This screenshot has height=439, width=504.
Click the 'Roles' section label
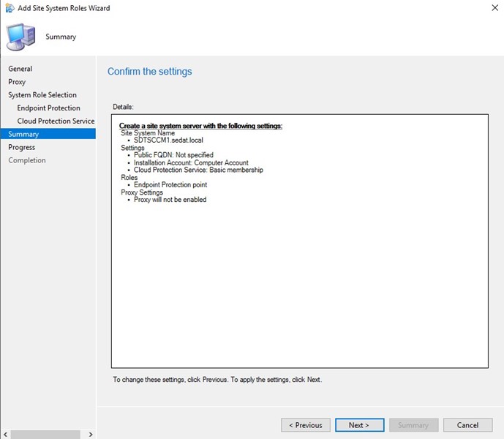129,177
